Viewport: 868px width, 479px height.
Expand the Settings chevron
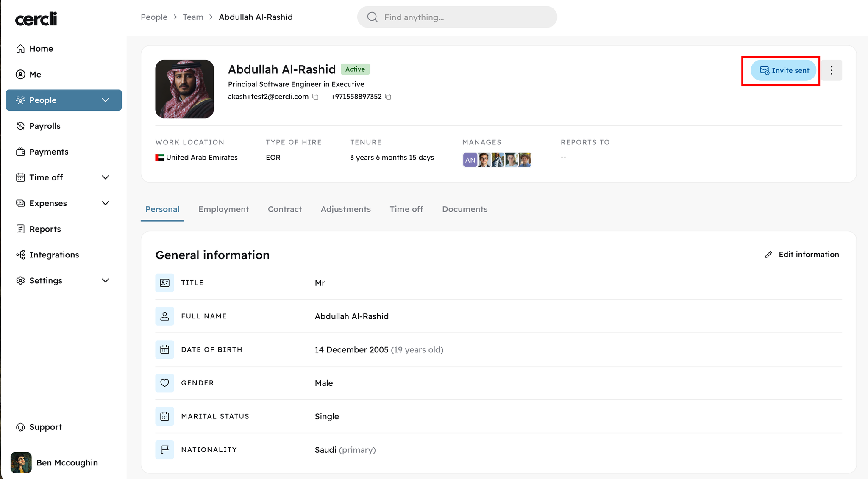[x=106, y=281]
